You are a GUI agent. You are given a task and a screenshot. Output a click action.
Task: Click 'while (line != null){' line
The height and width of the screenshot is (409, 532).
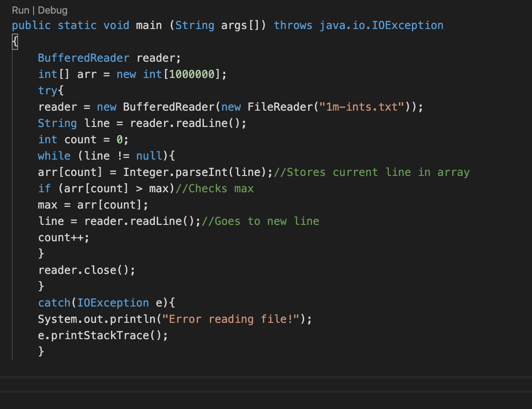(106, 156)
